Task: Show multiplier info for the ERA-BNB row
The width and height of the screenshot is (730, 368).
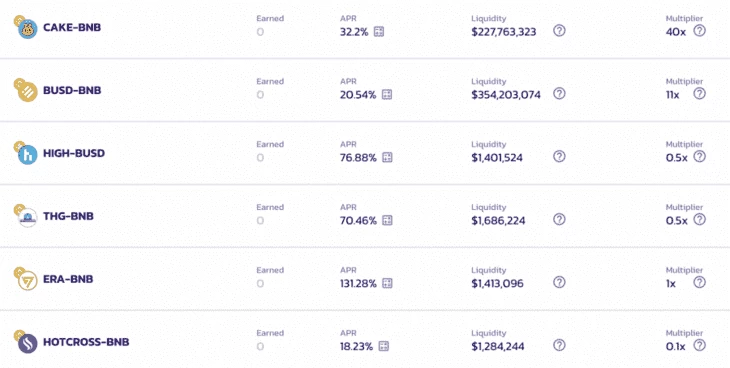Action: (699, 282)
